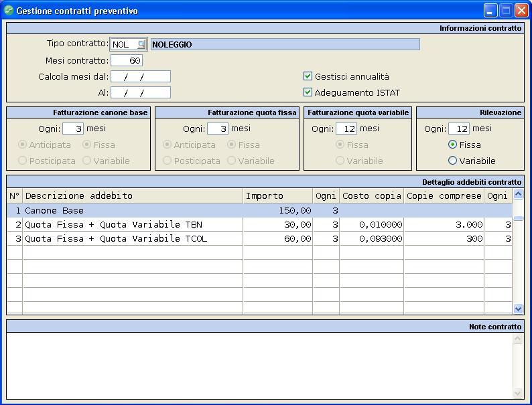Click Ogni months field in quota variabile

tap(346, 129)
